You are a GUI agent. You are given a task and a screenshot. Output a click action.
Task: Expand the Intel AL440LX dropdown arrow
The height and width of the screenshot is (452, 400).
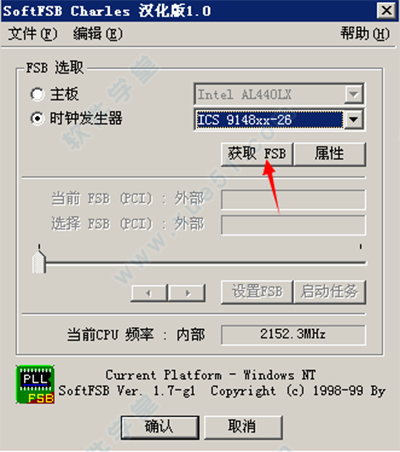[x=353, y=94]
